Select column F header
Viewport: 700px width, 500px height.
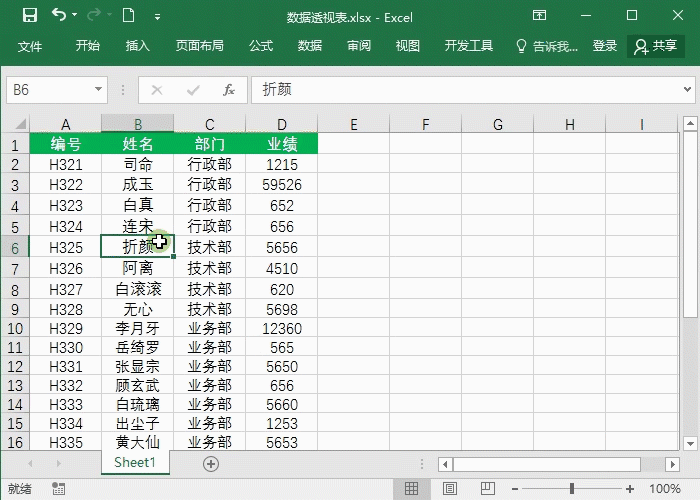coord(425,124)
